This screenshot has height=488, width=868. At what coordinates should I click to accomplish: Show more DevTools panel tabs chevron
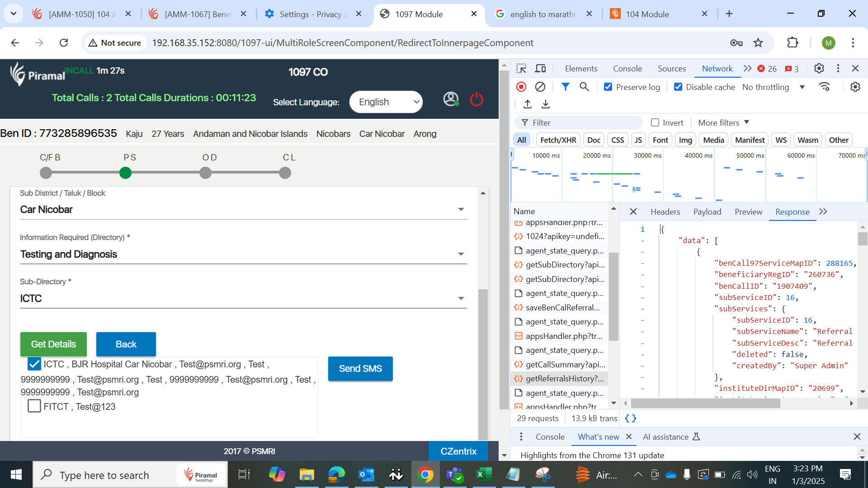pyautogui.click(x=747, y=68)
